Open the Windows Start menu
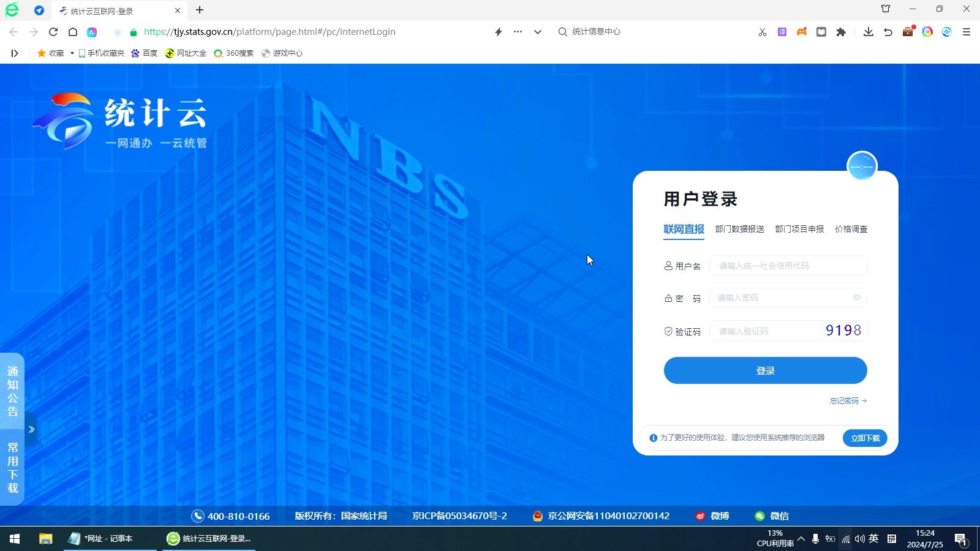980x551 pixels. pyautogui.click(x=15, y=539)
